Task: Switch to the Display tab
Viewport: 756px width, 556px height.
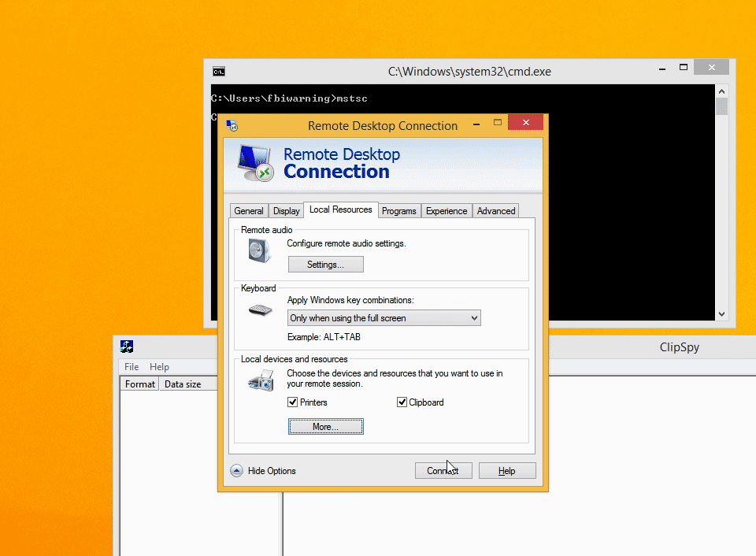Action: coord(287,211)
